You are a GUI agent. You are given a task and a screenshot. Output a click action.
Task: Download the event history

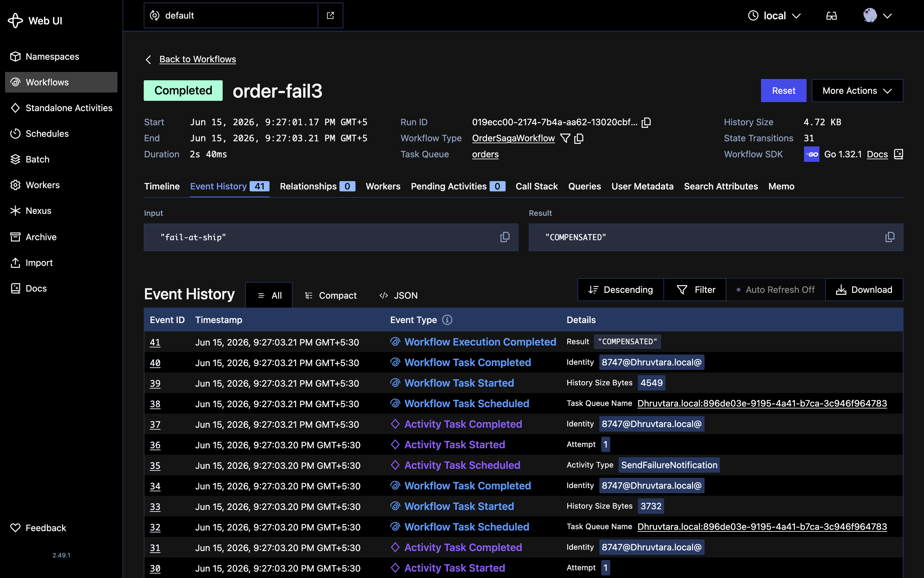[x=864, y=290]
